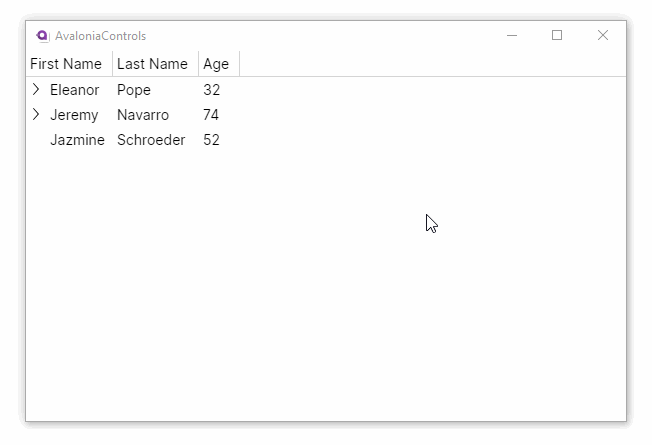Select age cell showing 32
Viewport: 652px width, 445px height.
pos(212,90)
